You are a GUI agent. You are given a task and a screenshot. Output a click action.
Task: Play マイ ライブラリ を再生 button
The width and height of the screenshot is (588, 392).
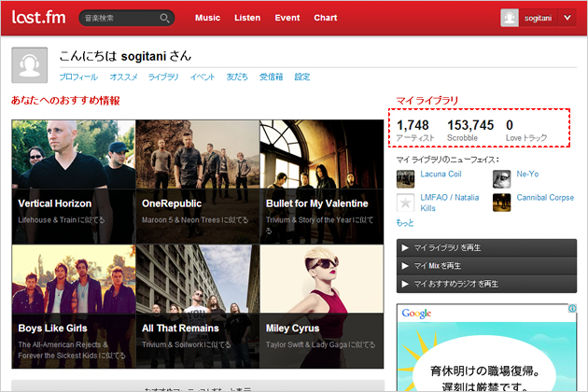[486, 248]
